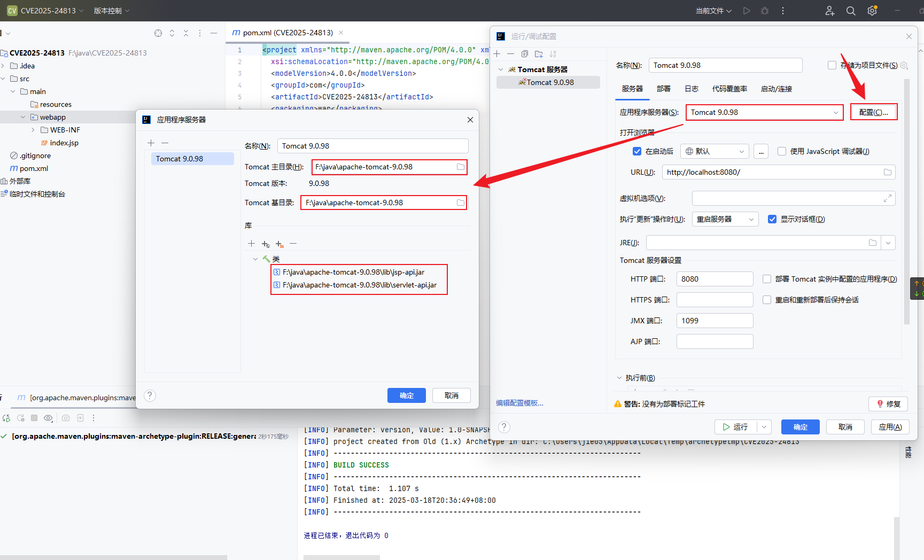This screenshot has width=924, height=560.
Task: Open help in application servers dialog
Action: click(x=150, y=395)
